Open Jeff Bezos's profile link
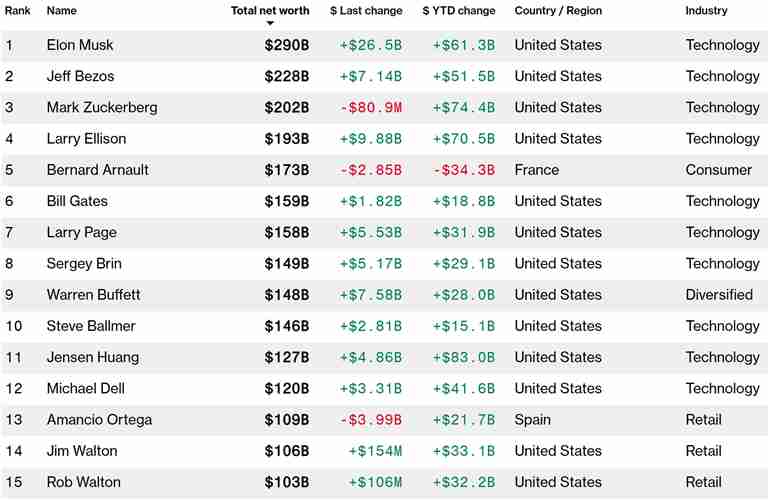This screenshot has height=500, width=768. point(80,76)
